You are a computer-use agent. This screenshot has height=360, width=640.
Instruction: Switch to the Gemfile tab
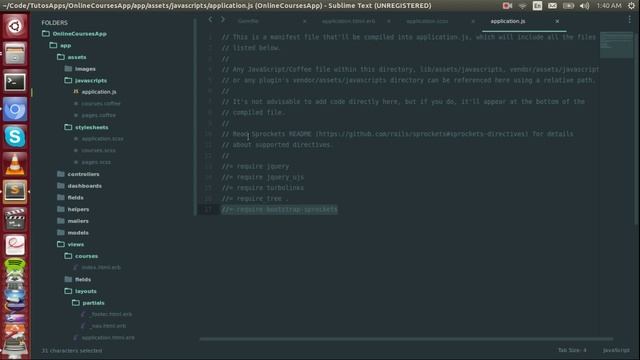coord(248,21)
